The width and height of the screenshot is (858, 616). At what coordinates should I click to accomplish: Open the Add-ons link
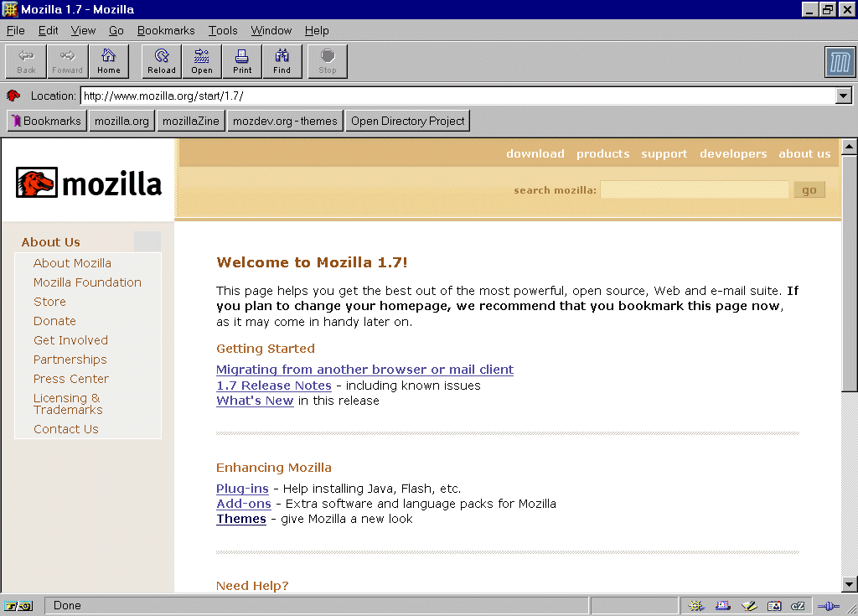click(244, 504)
